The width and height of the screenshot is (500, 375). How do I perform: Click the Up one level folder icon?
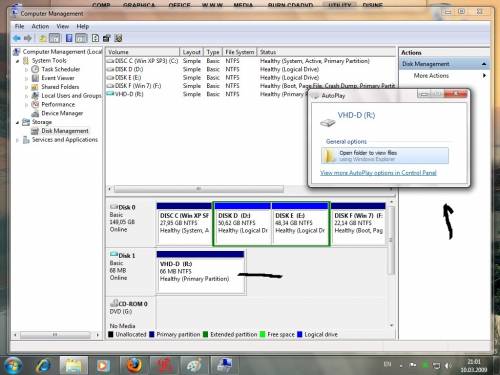click(x=43, y=38)
